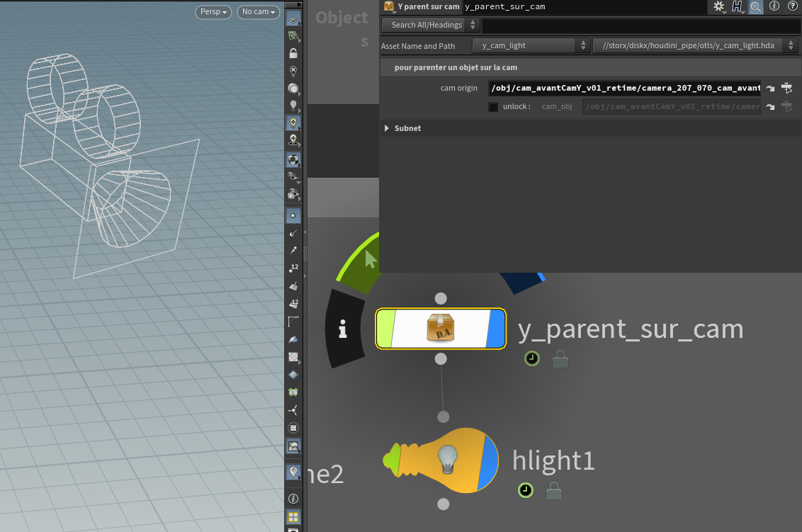Click the parameter search text field
This screenshot has height=532, width=802.
641,25
